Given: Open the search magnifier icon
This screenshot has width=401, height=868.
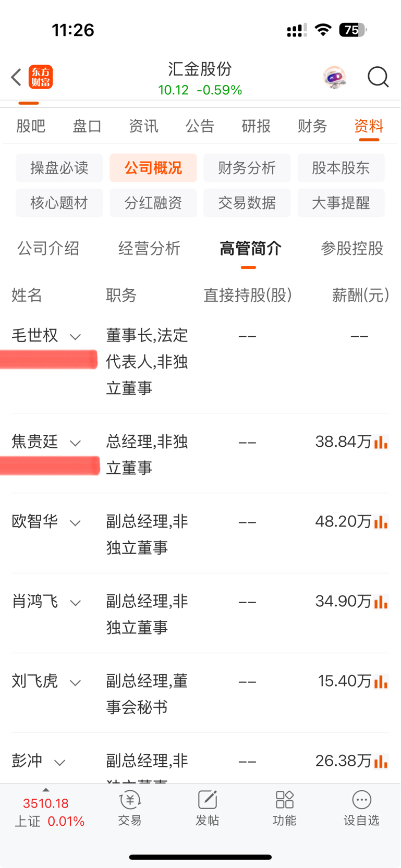Looking at the screenshot, I should (x=378, y=77).
